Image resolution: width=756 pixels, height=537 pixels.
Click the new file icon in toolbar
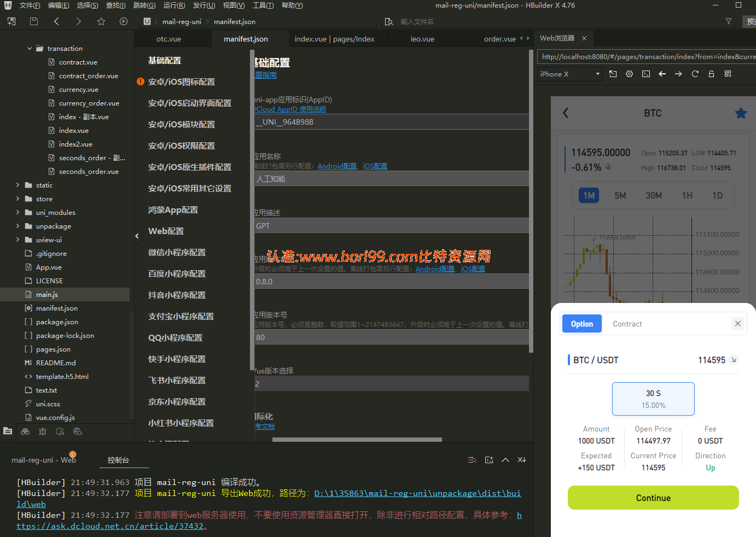(x=11, y=21)
